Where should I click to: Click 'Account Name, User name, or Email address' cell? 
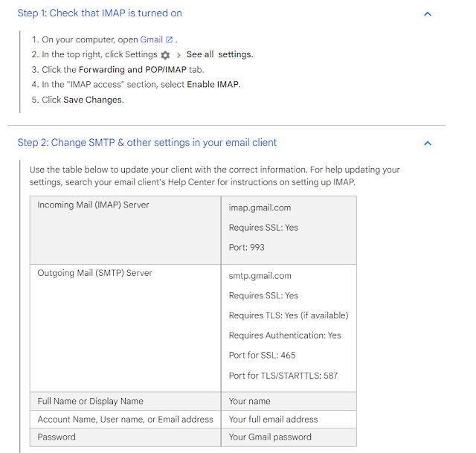point(126,420)
